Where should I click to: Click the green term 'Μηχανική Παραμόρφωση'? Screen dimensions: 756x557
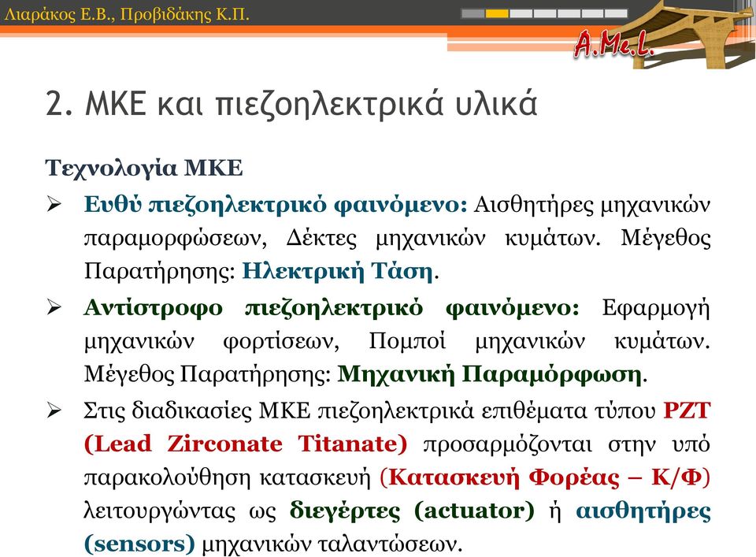click(x=489, y=374)
